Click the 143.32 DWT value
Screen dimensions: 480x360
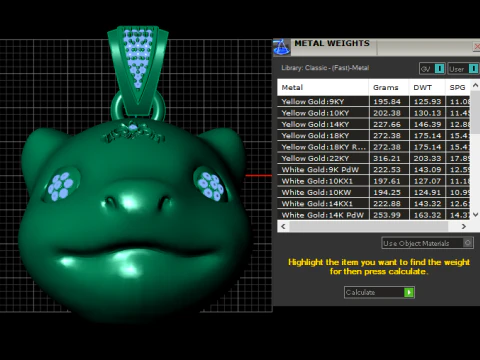(x=427, y=203)
